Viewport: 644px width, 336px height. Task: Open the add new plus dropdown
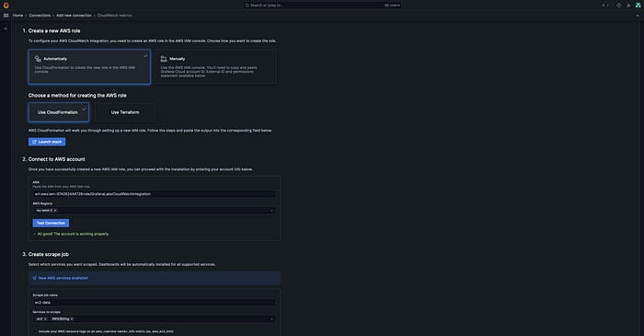pos(605,6)
